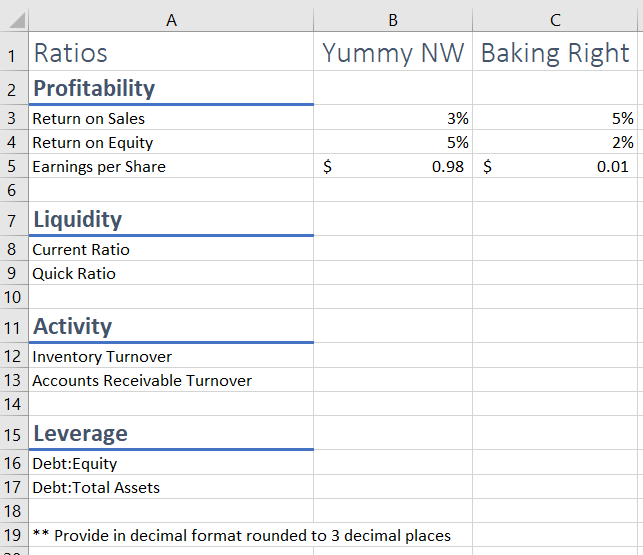Click empty Current Ratio cell for Yummy NW

tap(393, 249)
